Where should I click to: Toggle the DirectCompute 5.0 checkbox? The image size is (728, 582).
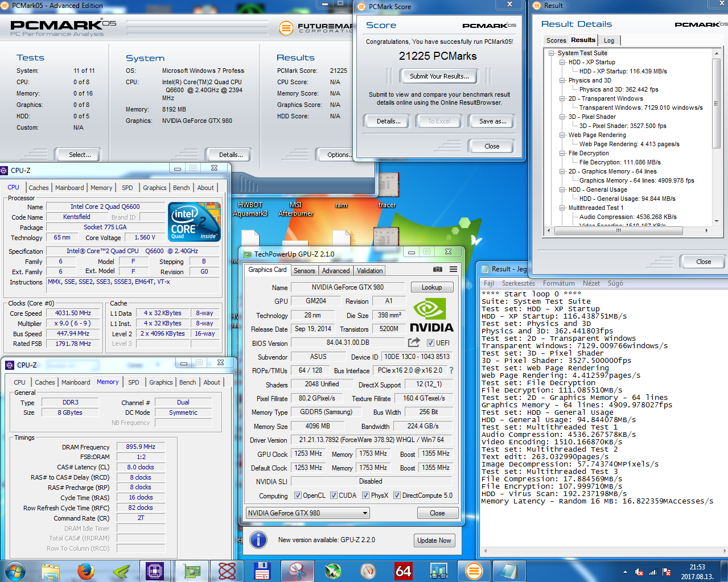[397, 496]
